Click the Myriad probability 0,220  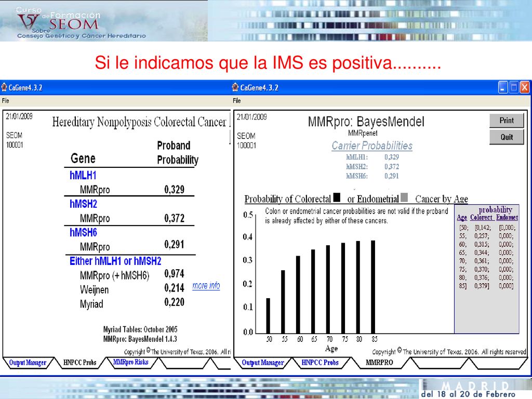click(175, 302)
